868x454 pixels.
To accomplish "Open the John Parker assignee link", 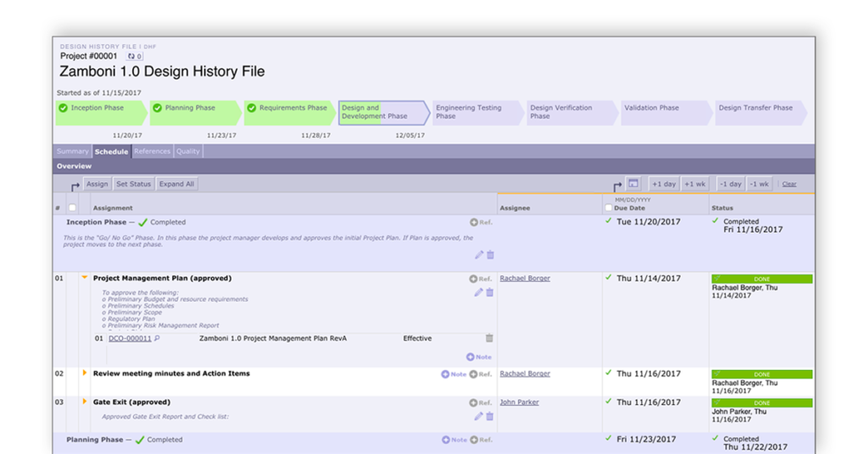I will click(520, 402).
